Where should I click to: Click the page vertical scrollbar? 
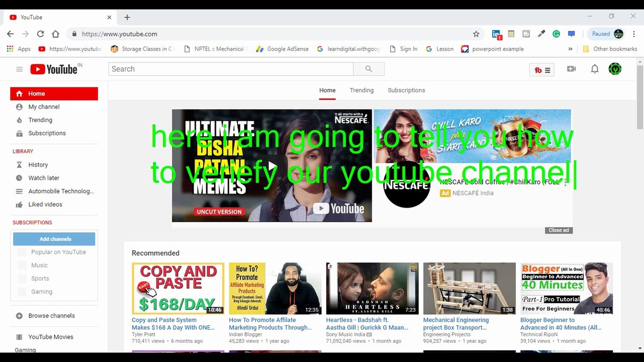pyautogui.click(x=640, y=97)
